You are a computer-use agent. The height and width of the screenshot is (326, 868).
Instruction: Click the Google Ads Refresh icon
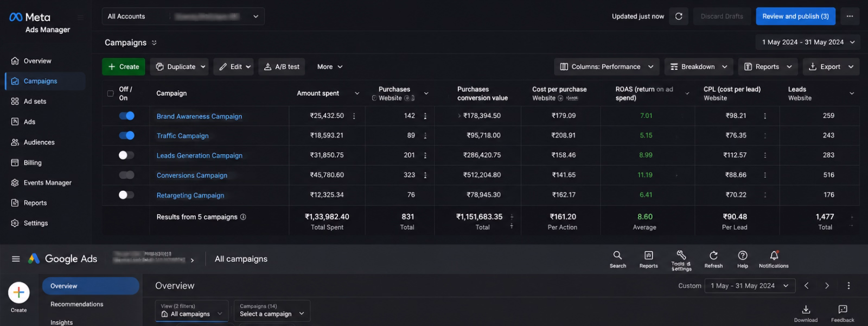click(x=713, y=259)
